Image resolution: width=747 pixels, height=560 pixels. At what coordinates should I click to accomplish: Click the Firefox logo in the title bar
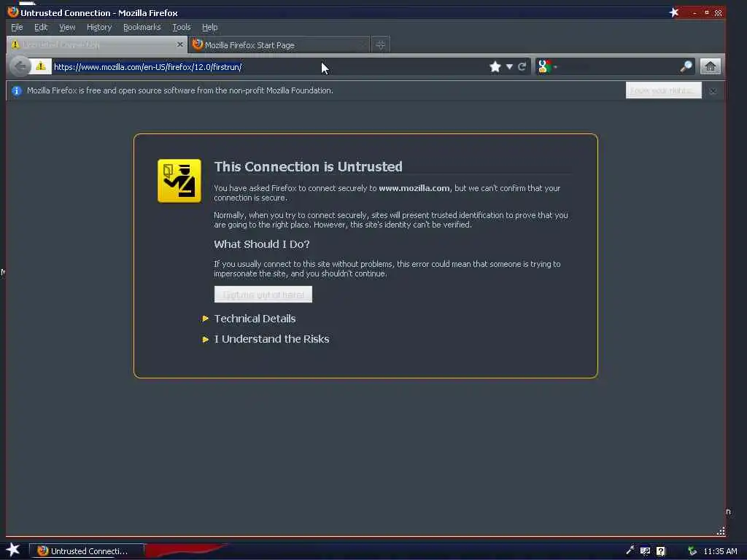point(13,12)
